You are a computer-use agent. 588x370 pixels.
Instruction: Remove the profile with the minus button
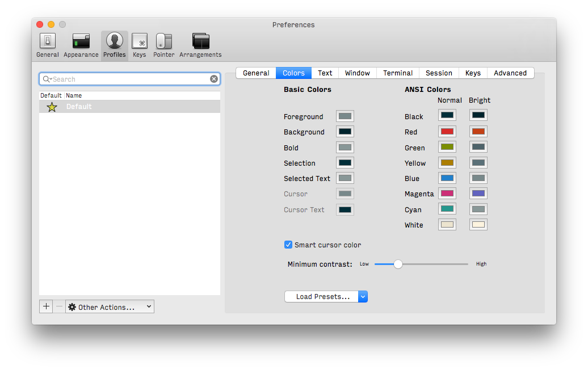59,306
